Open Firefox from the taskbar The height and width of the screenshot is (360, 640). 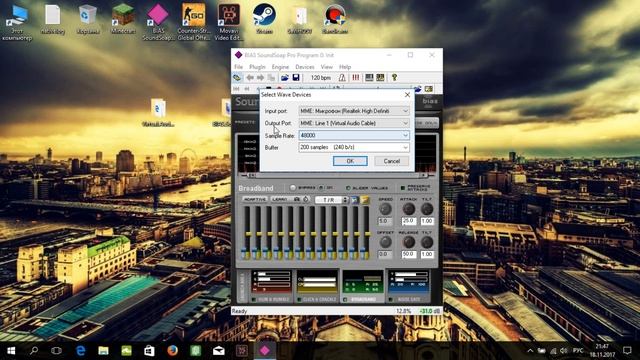coord(172,351)
